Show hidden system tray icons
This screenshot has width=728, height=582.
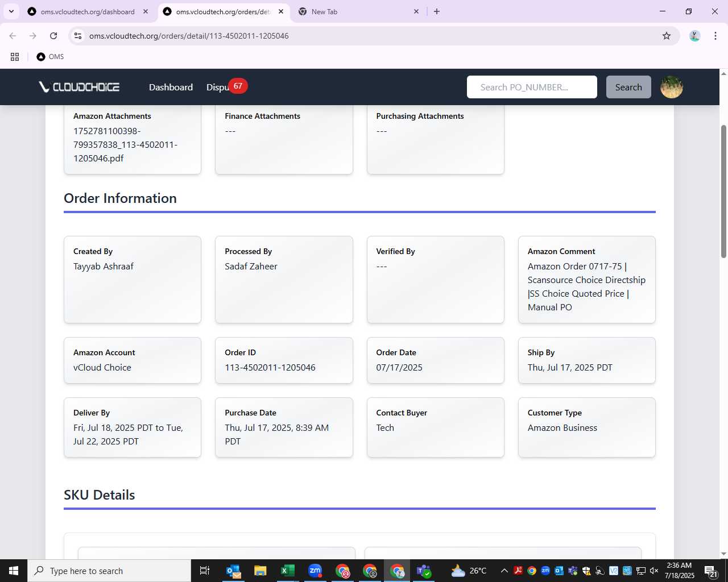tap(504, 571)
